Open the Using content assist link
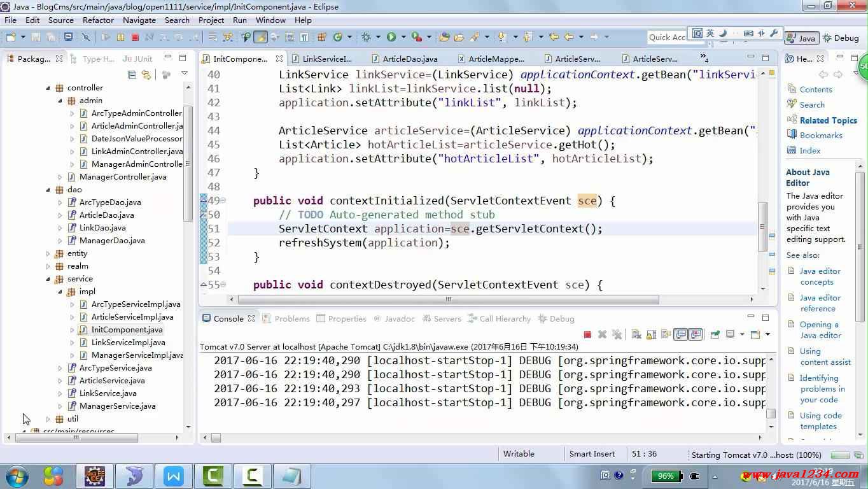868x489 pixels. point(825,357)
